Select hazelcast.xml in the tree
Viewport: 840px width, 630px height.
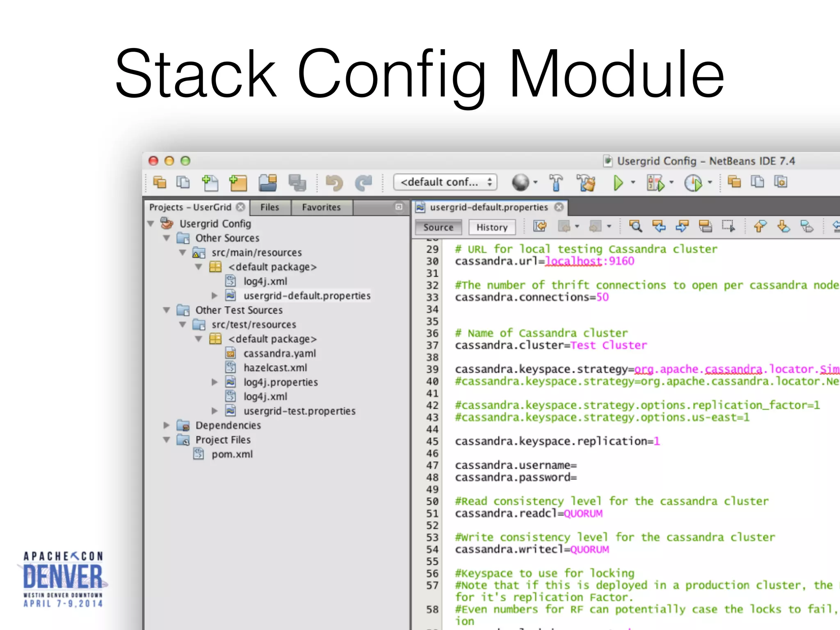[x=275, y=368]
